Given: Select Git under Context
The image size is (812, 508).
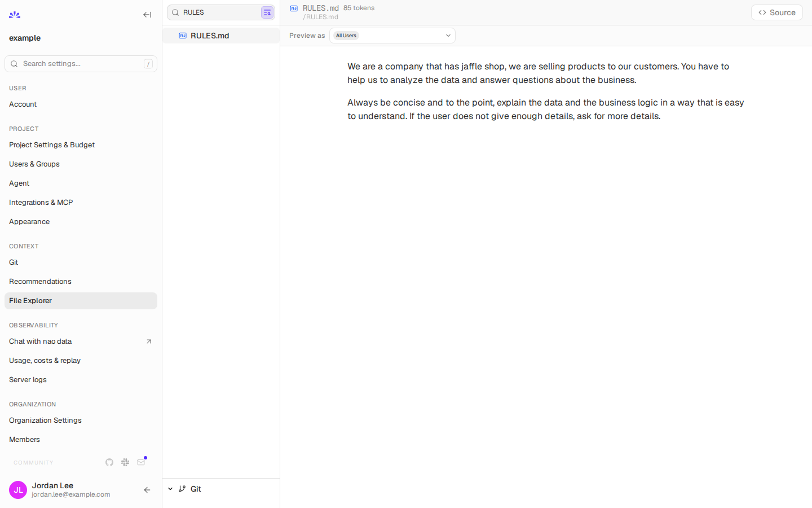Looking at the screenshot, I should tap(81, 262).
